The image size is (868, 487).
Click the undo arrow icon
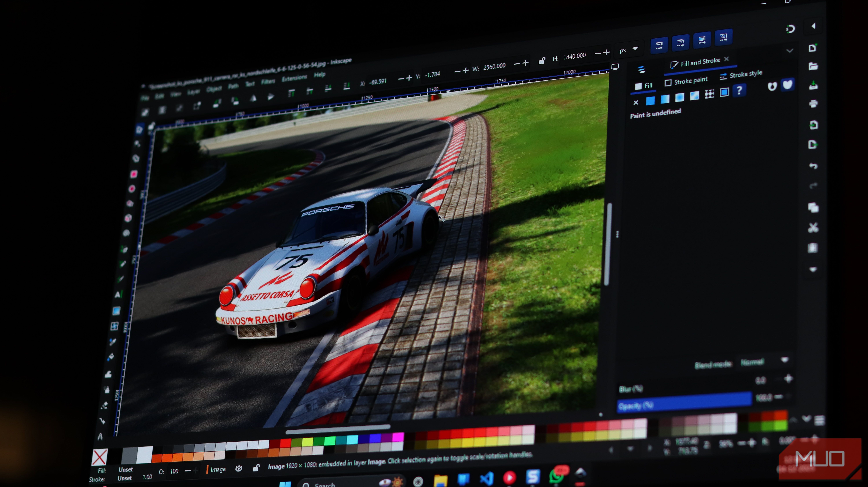coord(813,166)
